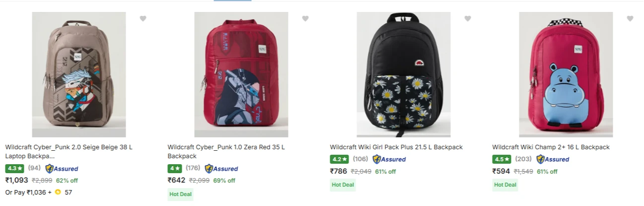Open Wildcraft Wiki Girl Pack Plus title link
This screenshot has width=644, height=206.
click(396, 147)
